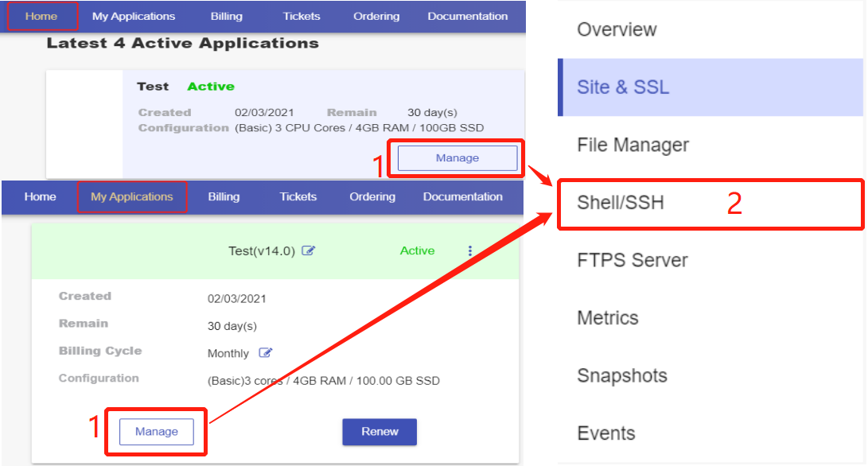
Task: Open the Documentation page
Action: pyautogui.click(x=467, y=15)
